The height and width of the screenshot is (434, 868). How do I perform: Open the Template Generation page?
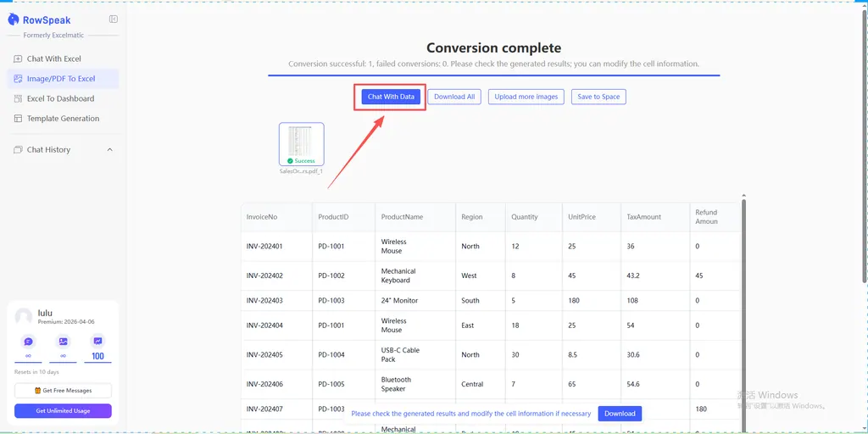(63, 119)
